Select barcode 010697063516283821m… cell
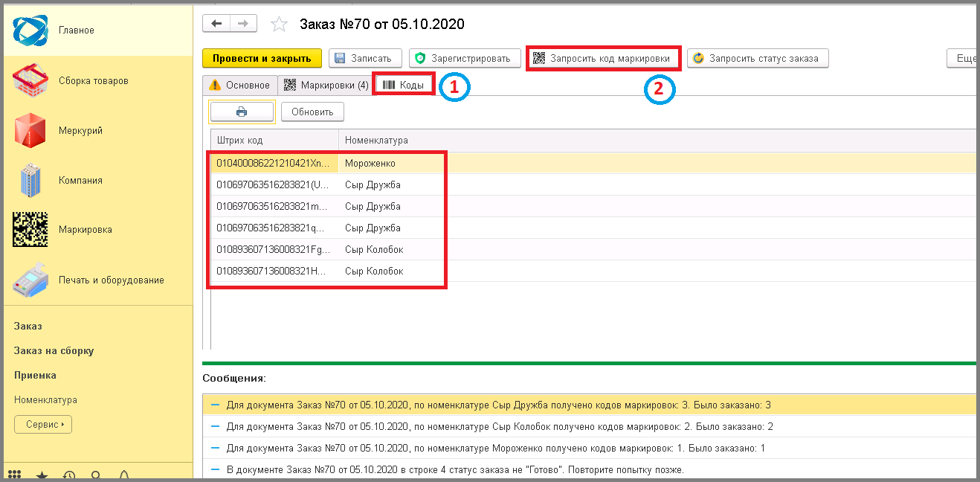This screenshot has height=482, width=980. [275, 206]
